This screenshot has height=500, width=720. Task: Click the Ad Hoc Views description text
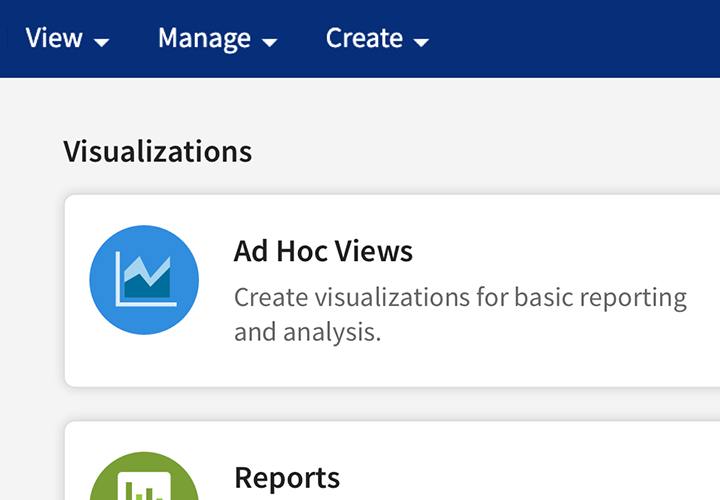pyautogui.click(x=400, y=314)
